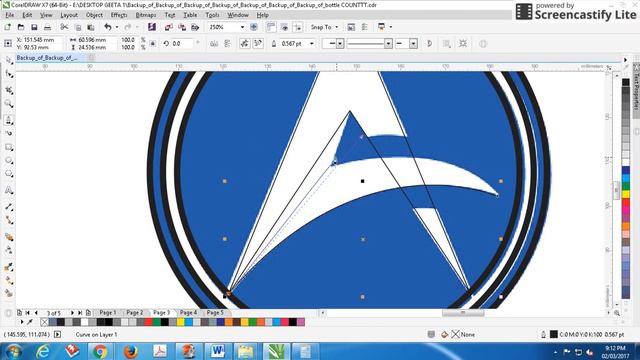Toggle Show rulers button

[271, 27]
